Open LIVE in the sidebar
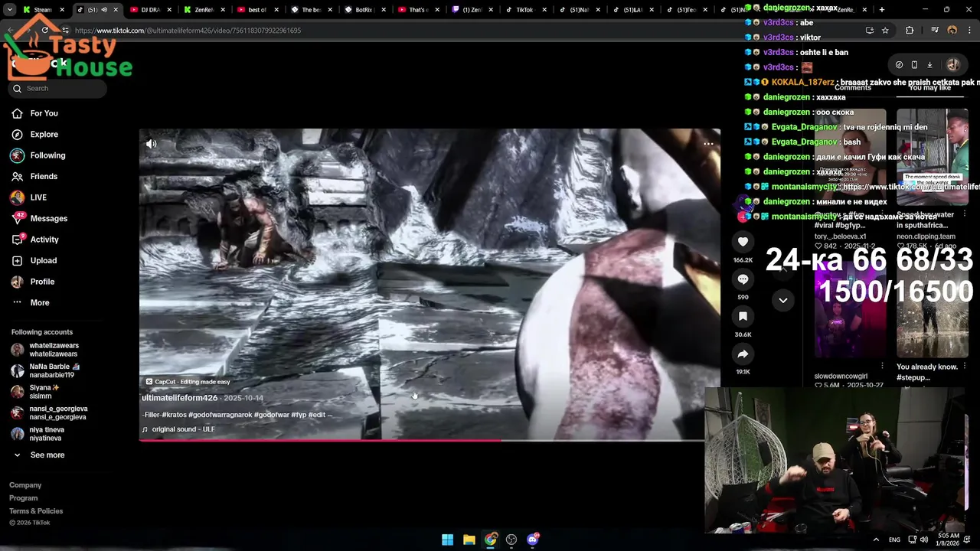The height and width of the screenshot is (551, 980). 38,197
